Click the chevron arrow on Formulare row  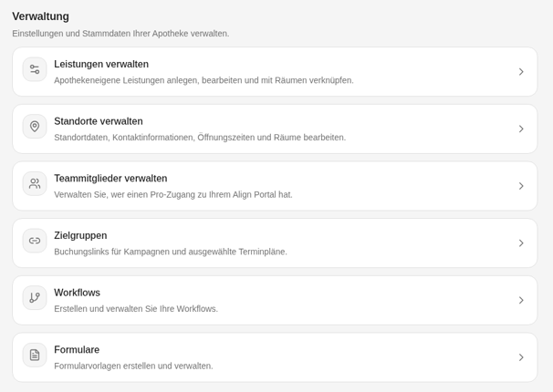click(x=521, y=357)
